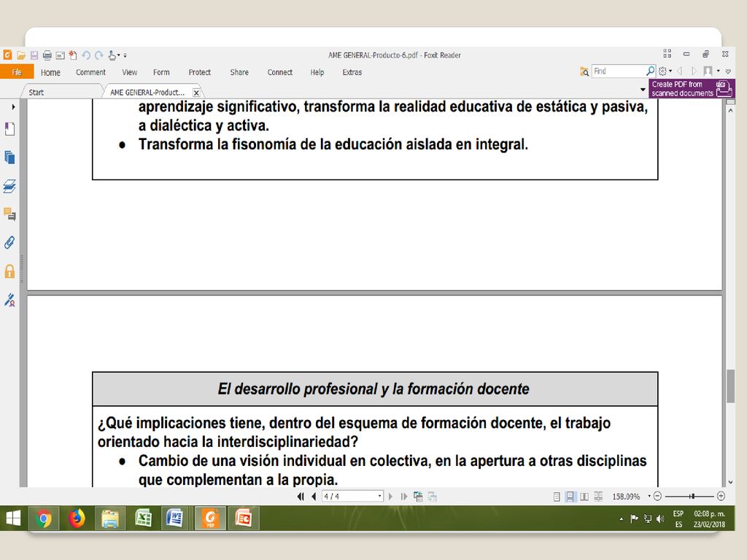
Task: Jump to the first page
Action: point(301,497)
